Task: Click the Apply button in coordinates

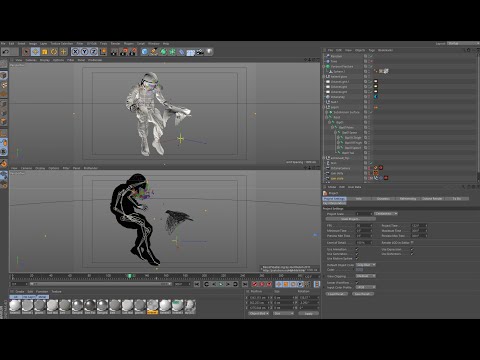Action: [x=309, y=314]
